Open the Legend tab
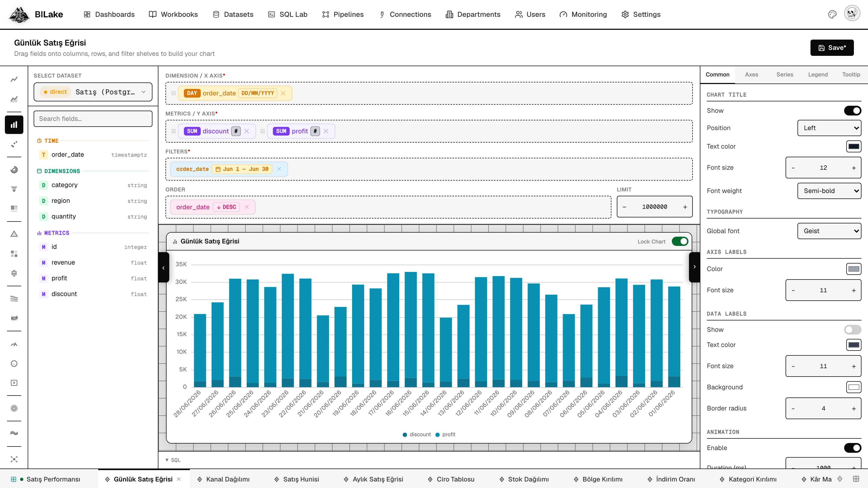This screenshot has width=868, height=488. pyautogui.click(x=818, y=75)
